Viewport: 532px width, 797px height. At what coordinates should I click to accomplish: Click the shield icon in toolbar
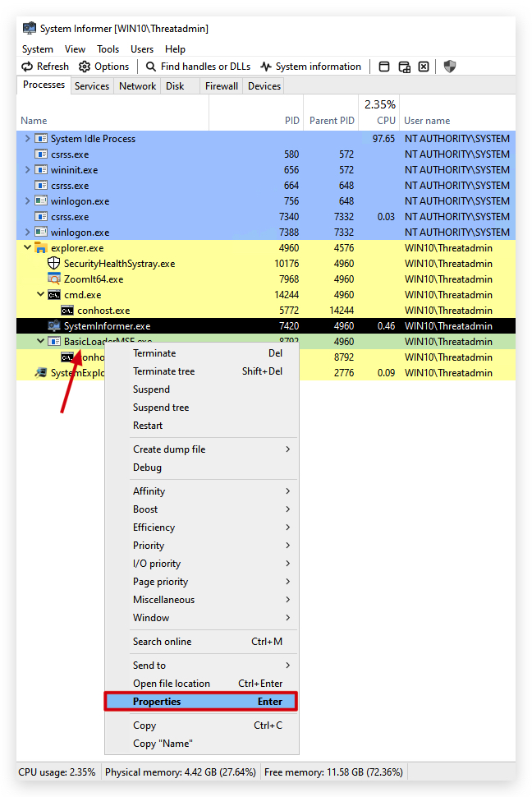point(450,67)
